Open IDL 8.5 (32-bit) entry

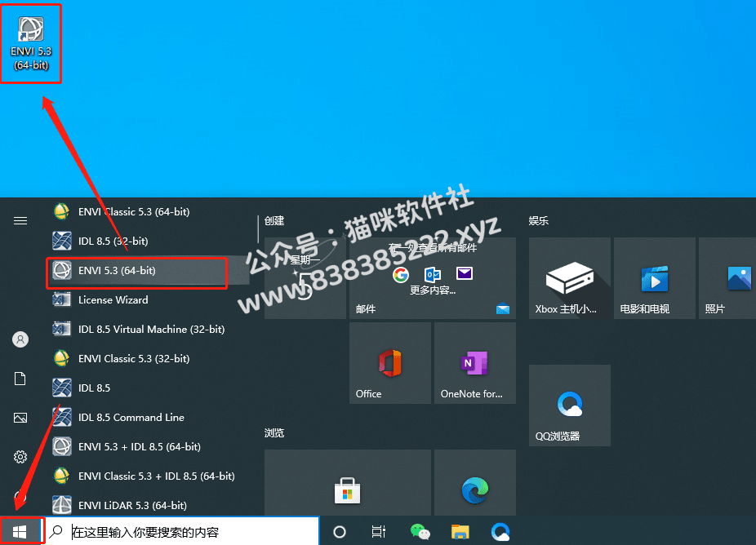point(149,241)
